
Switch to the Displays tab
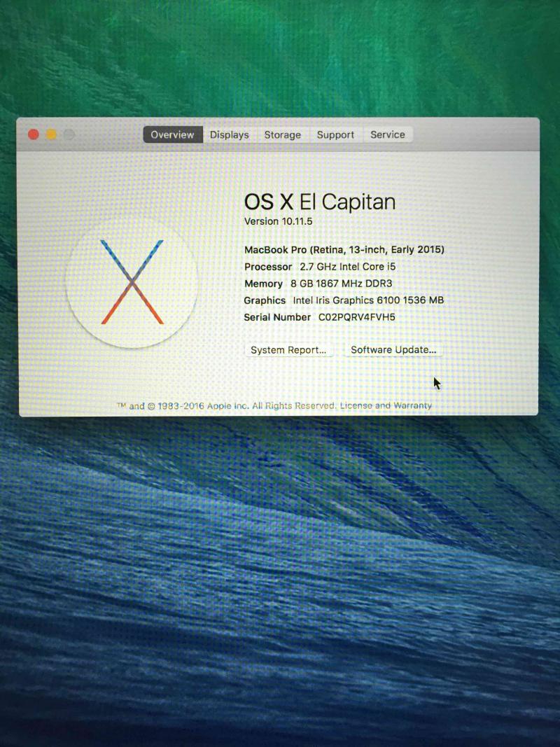click(x=229, y=134)
